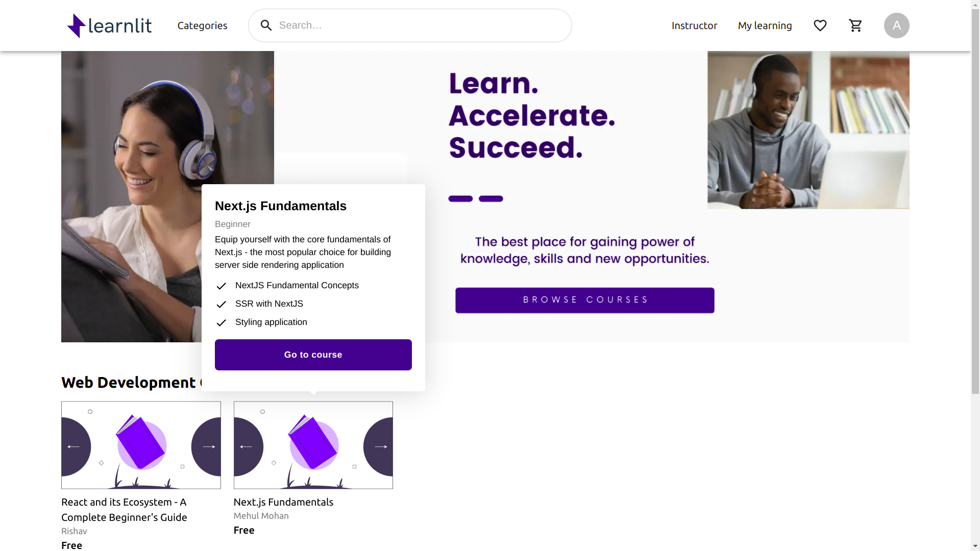980x551 pixels.
Task: Type in the search field
Action: 410,25
